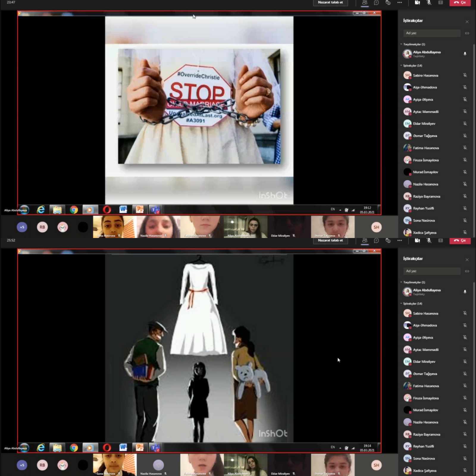The height and width of the screenshot is (476, 476).
Task: Click Sabirə Həsənova's muted mic icon, 23:47 meeting
Action: pyautogui.click(x=465, y=75)
